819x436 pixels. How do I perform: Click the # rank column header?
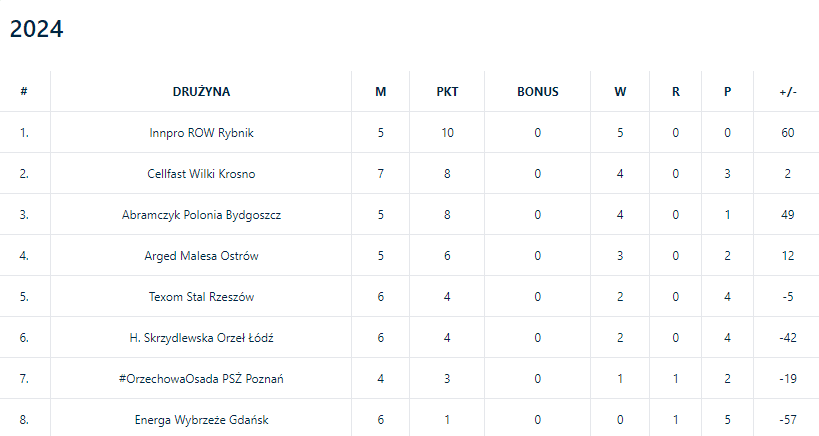[24, 92]
